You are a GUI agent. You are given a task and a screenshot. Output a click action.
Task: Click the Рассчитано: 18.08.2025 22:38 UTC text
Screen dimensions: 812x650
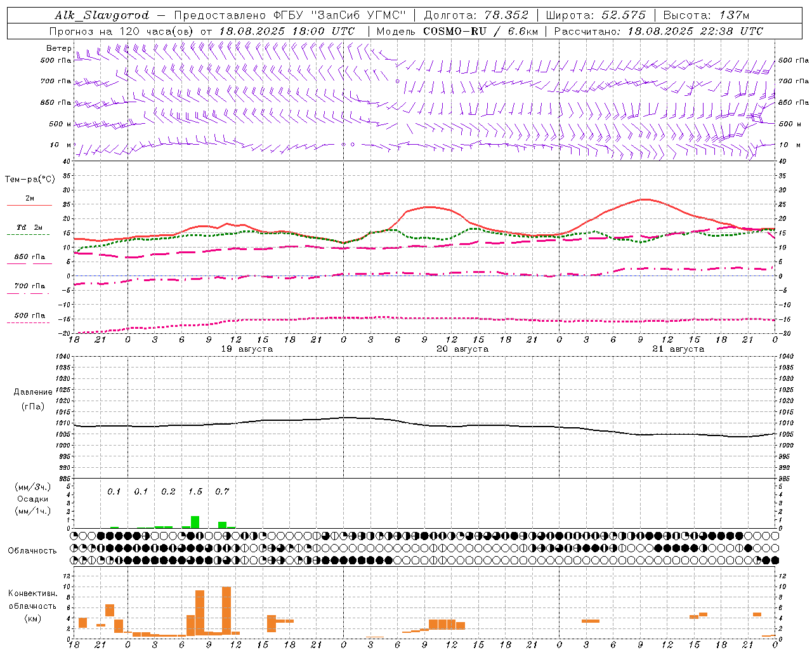click(658, 31)
